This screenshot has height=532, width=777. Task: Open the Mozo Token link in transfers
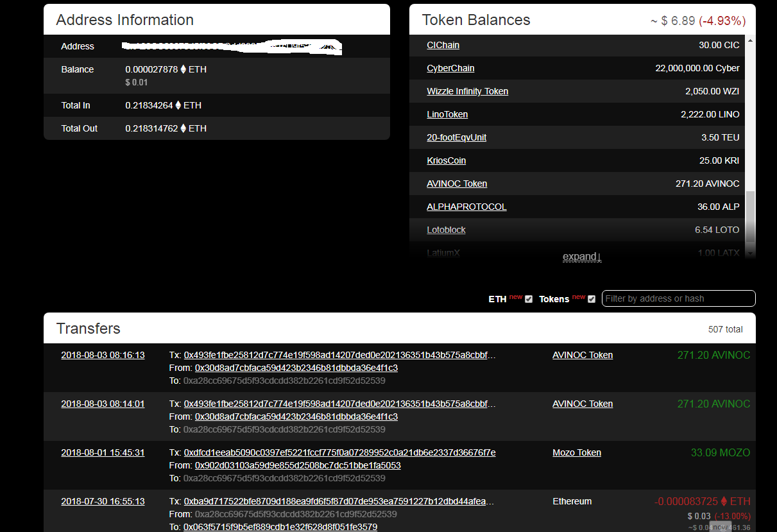pyautogui.click(x=577, y=452)
